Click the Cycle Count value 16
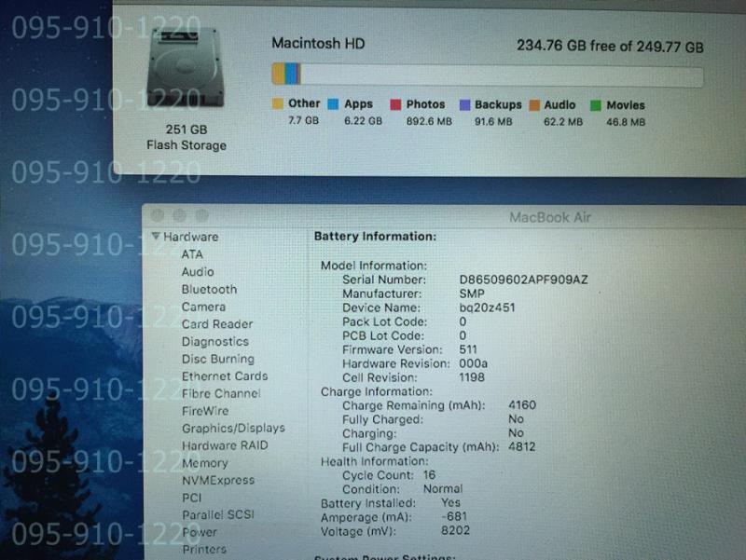 429,475
